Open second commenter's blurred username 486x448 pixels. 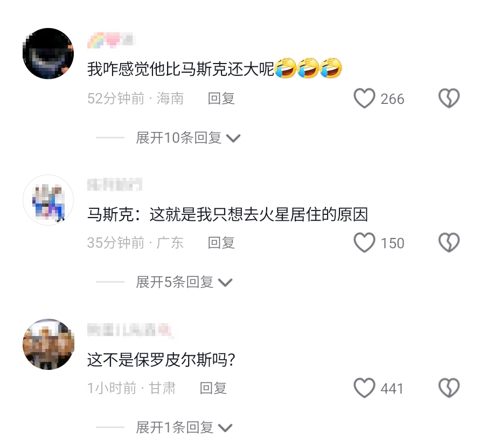[115, 185]
